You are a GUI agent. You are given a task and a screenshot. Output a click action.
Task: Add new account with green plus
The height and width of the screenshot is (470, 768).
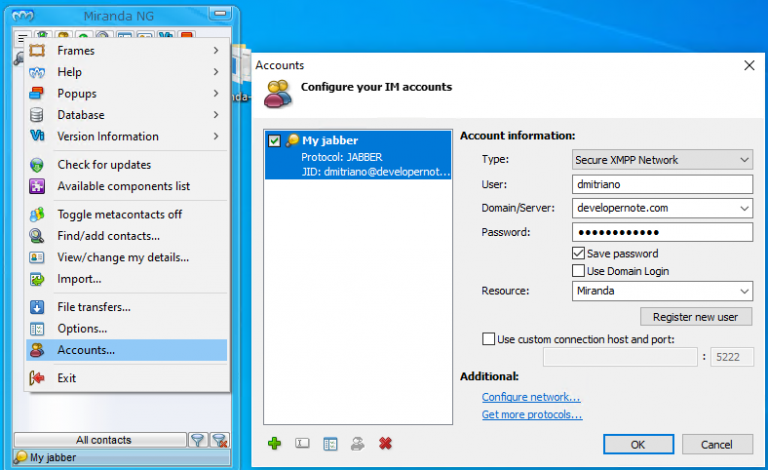click(x=274, y=444)
